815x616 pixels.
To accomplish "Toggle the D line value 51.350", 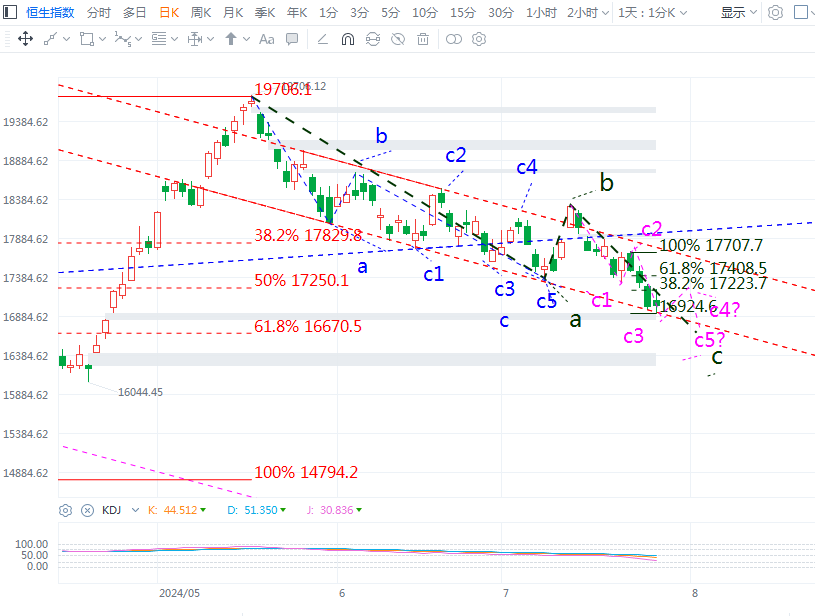I will pos(257,510).
